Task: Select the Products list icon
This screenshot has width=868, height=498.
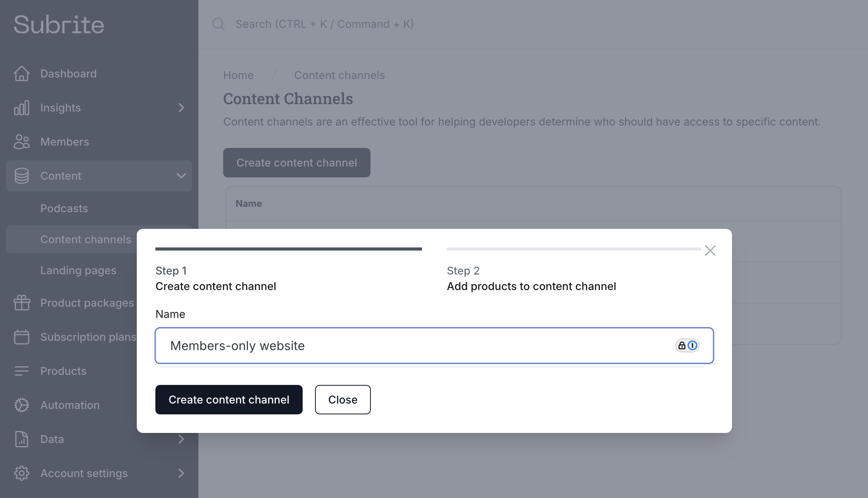Action: (x=22, y=371)
